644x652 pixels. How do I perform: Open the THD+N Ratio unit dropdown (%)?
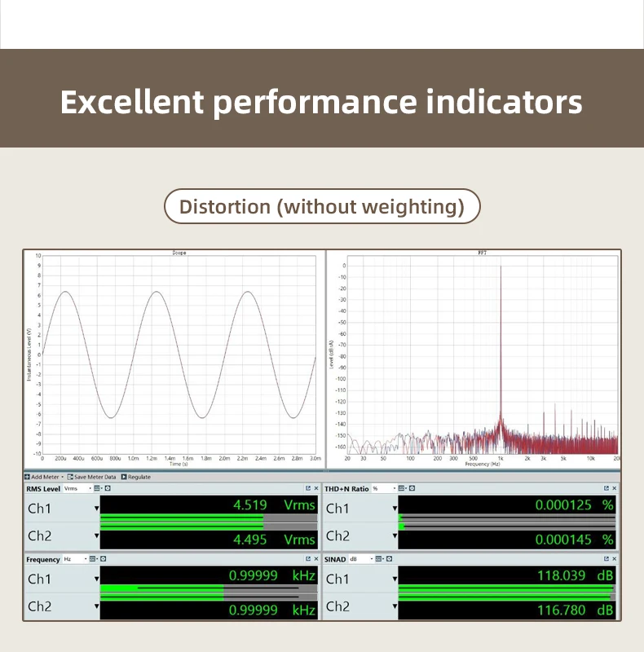pyautogui.click(x=384, y=488)
